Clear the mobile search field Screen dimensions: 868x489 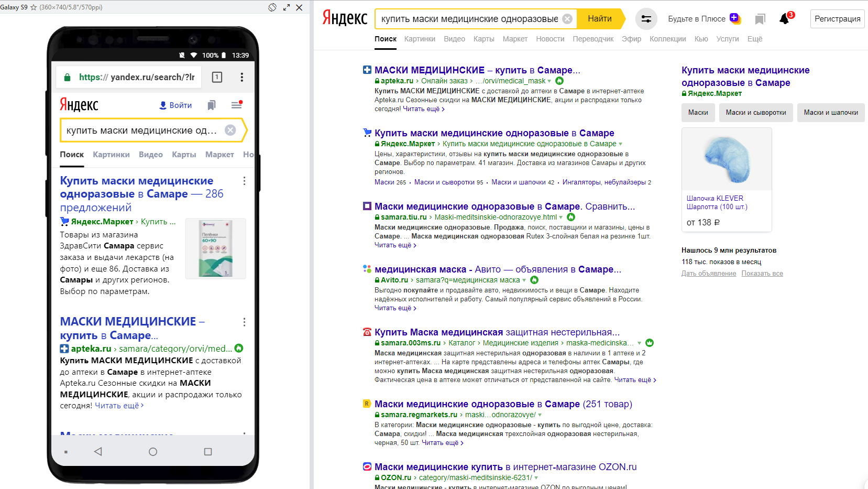[230, 130]
